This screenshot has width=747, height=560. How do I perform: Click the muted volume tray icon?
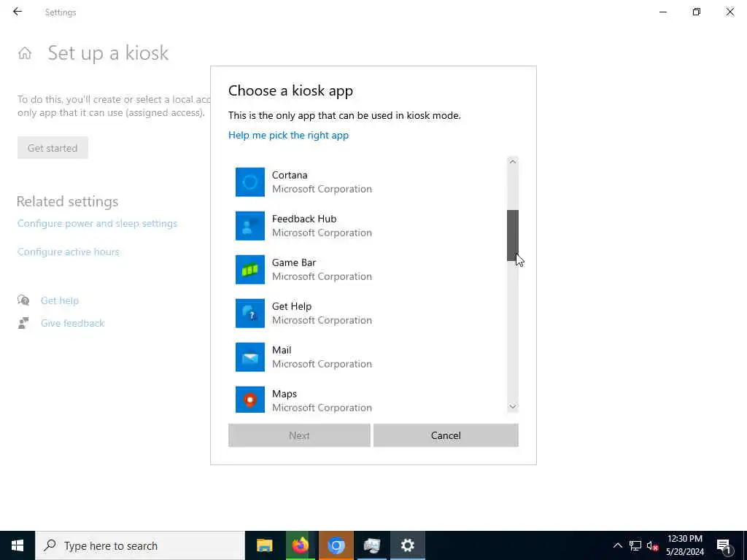pyautogui.click(x=652, y=545)
